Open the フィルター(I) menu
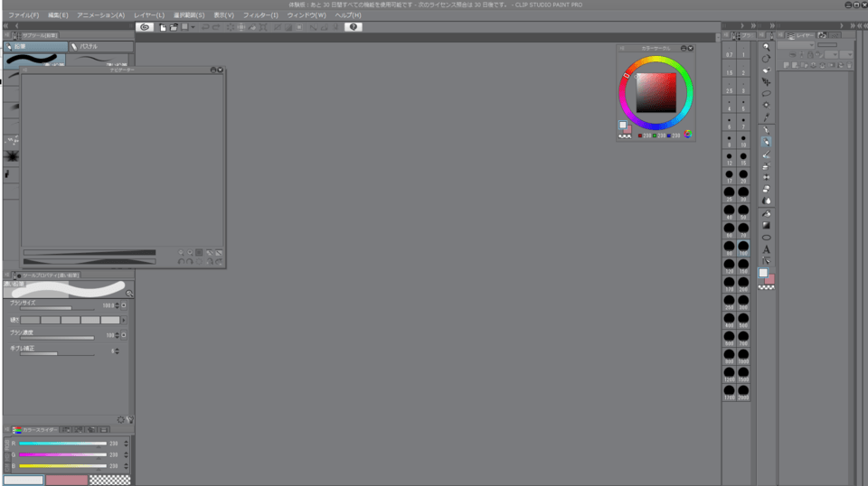The height and width of the screenshot is (486, 868). point(261,15)
